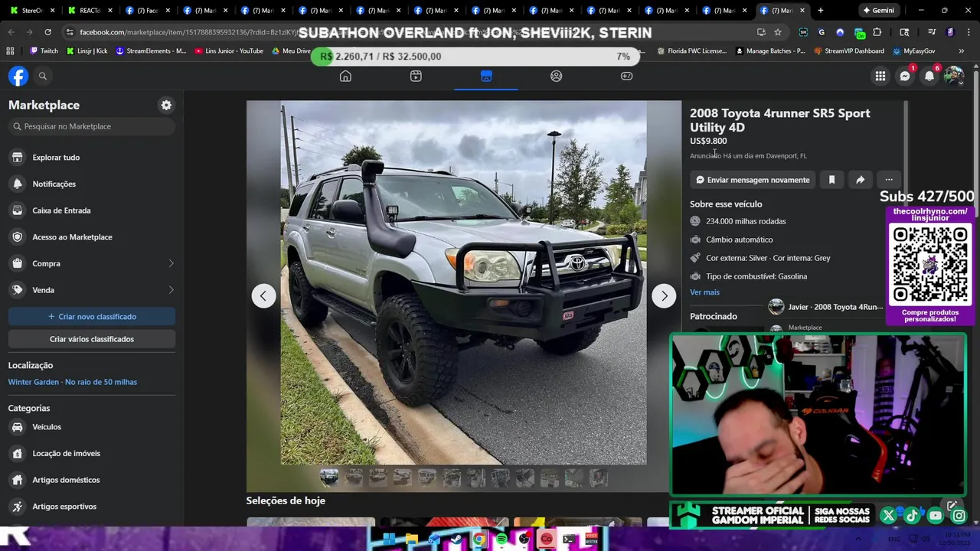This screenshot has width=980, height=551.
Task: Open Facebook notifications bell
Action: (x=929, y=76)
